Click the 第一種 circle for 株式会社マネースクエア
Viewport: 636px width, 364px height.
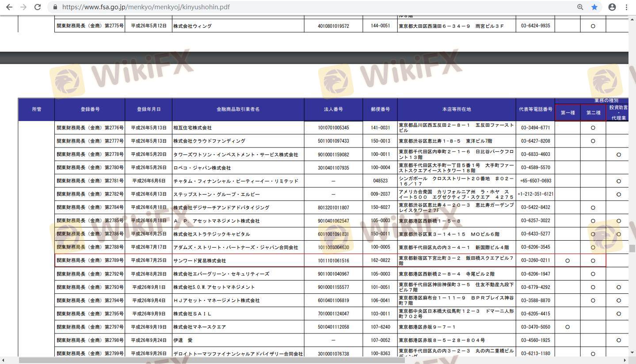tap(567, 327)
